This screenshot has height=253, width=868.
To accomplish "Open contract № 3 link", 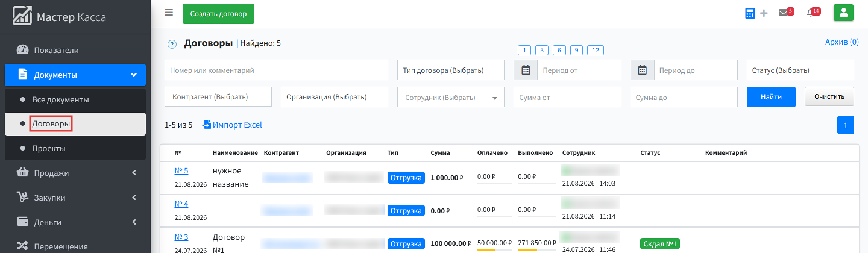I will 181,237.
